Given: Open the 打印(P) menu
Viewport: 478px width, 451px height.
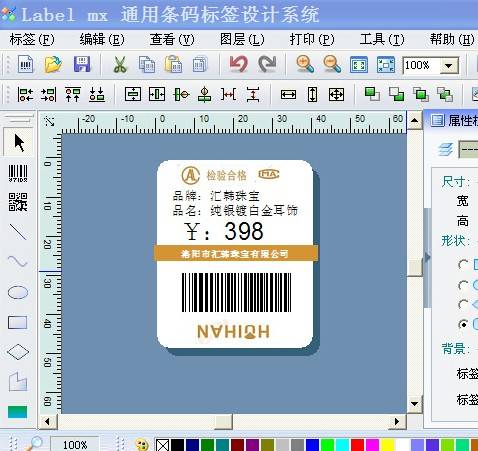Looking at the screenshot, I should click(x=312, y=40).
